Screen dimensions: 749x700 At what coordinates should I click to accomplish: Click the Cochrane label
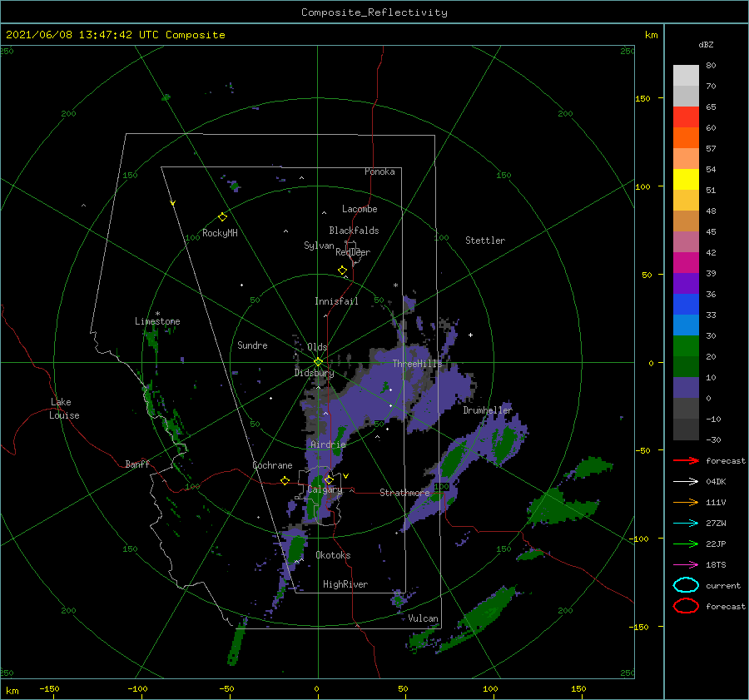click(x=272, y=465)
